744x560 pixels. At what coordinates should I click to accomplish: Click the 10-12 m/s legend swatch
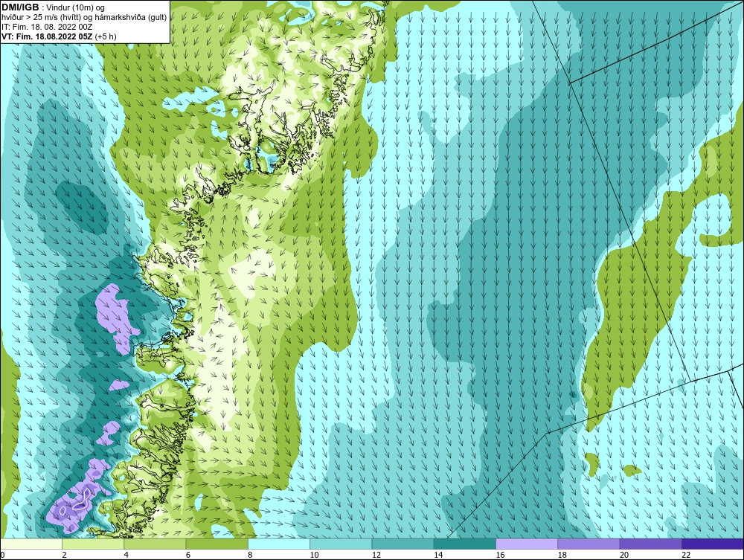pos(341,544)
